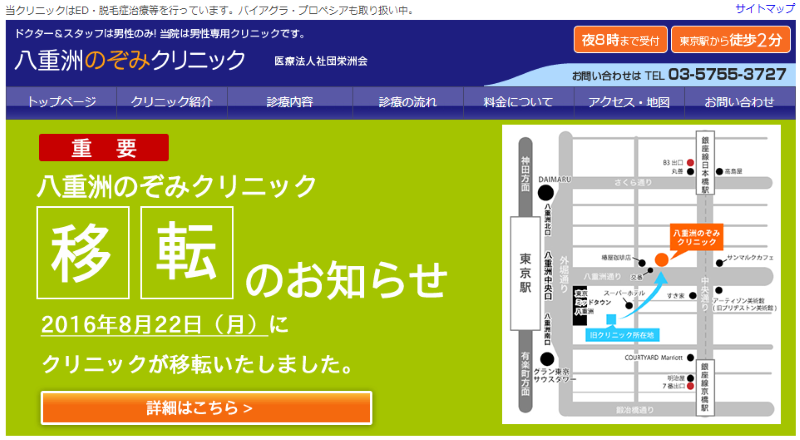800x440 pixels.
Task: Click the 八重洲のぞみクリニック site logo
Action: click(130, 60)
